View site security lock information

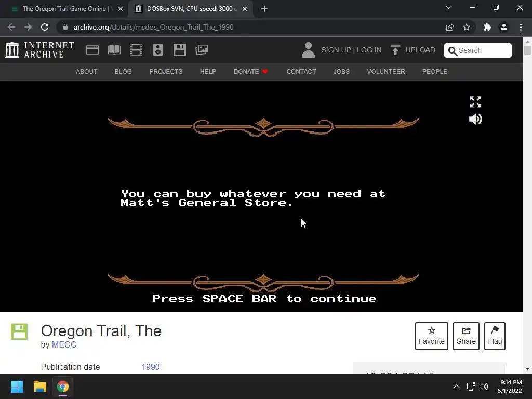tap(65, 27)
